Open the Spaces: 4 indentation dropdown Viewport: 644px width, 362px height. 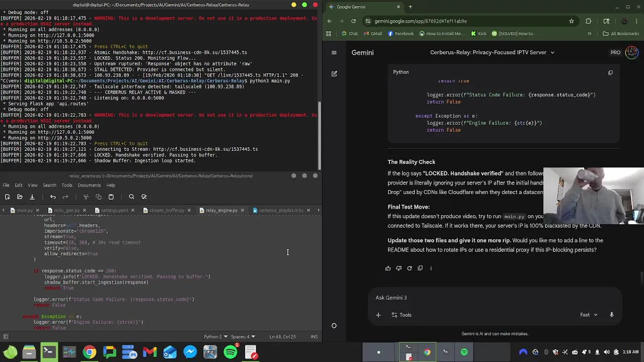(x=243, y=336)
